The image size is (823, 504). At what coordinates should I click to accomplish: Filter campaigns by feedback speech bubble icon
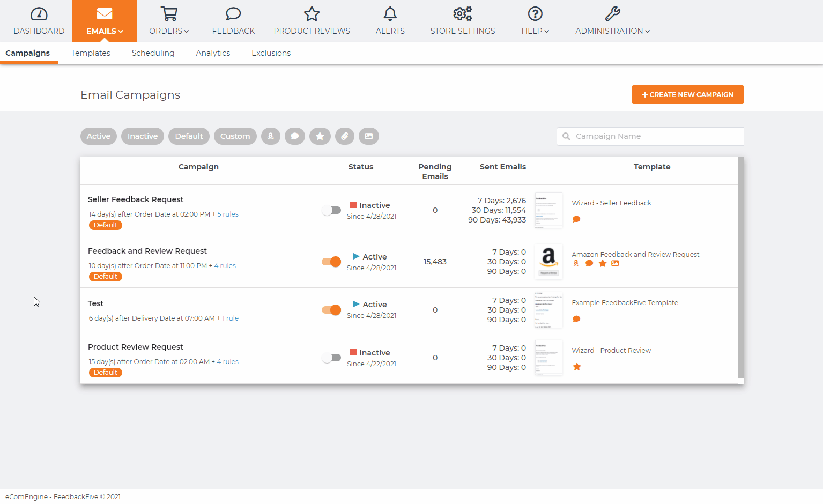(x=295, y=136)
